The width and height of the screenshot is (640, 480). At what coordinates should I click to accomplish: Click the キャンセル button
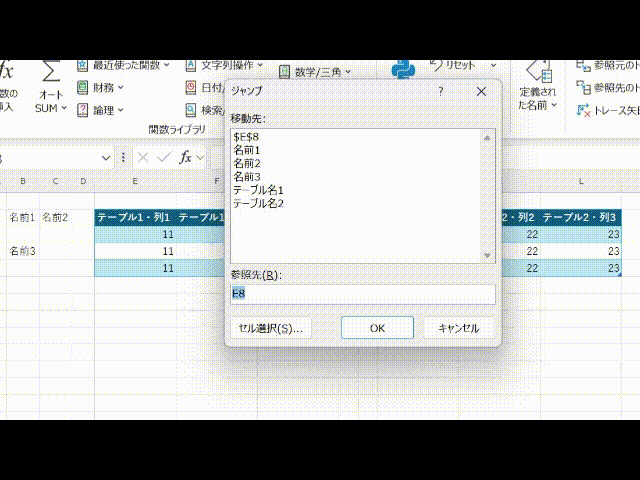pyautogui.click(x=458, y=328)
